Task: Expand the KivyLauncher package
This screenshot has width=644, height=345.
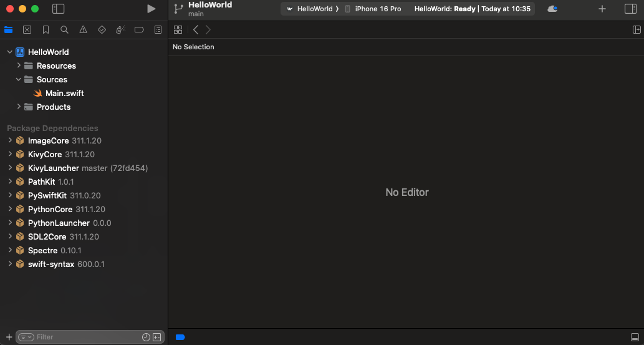Action: pyautogui.click(x=10, y=168)
